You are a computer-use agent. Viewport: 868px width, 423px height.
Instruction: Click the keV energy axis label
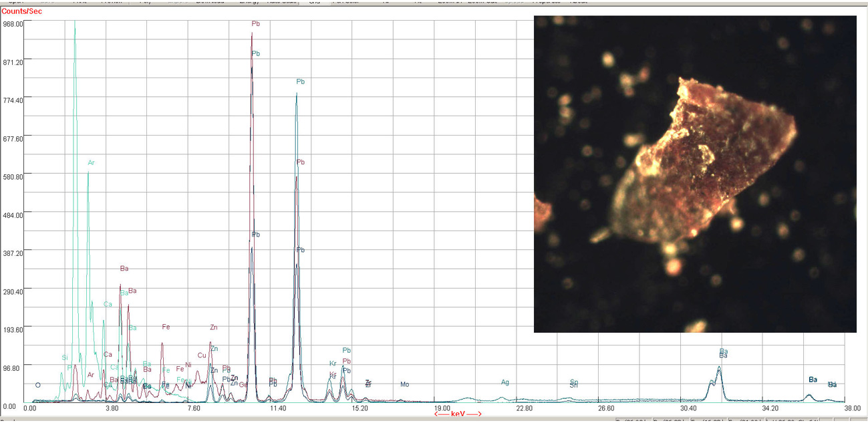click(x=458, y=414)
